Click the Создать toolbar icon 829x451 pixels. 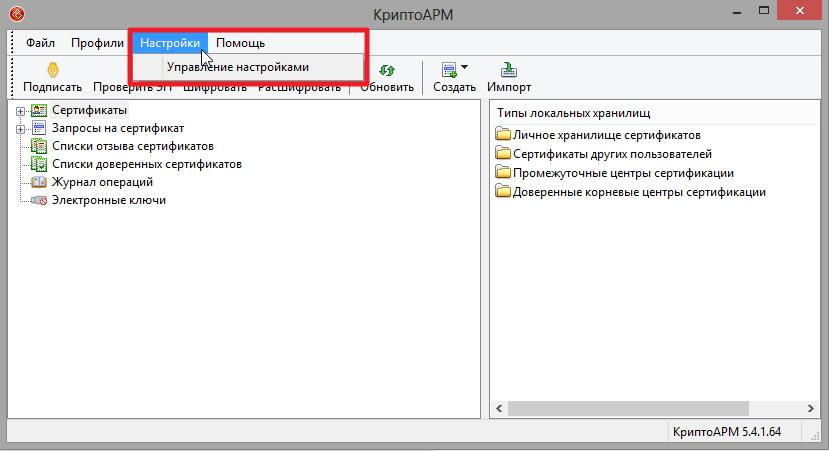point(449,70)
